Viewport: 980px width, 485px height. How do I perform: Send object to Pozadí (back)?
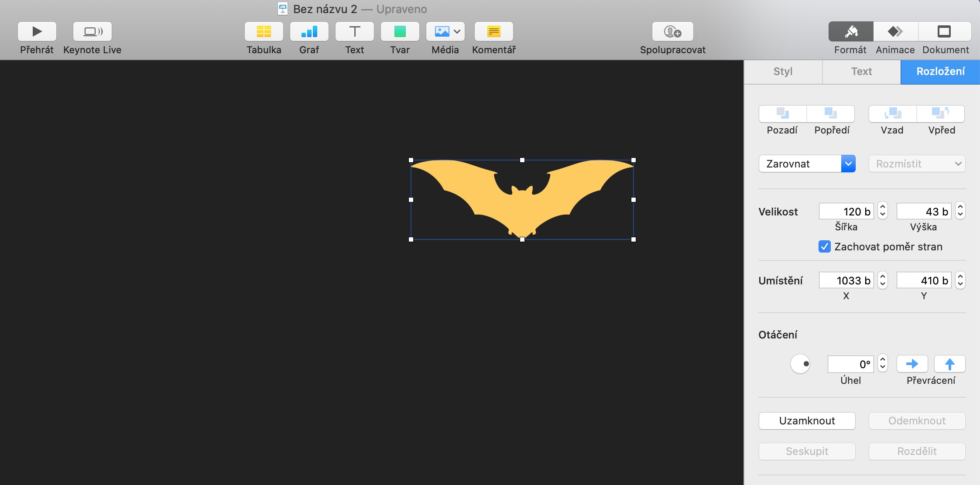click(x=782, y=114)
